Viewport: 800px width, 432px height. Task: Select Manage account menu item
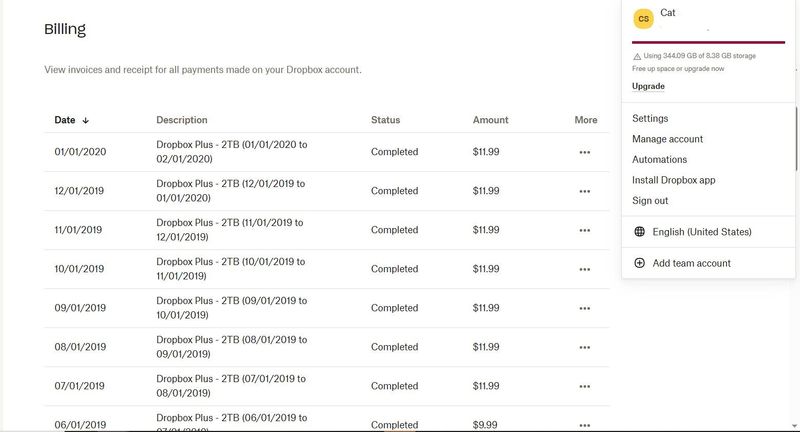pyautogui.click(x=667, y=139)
